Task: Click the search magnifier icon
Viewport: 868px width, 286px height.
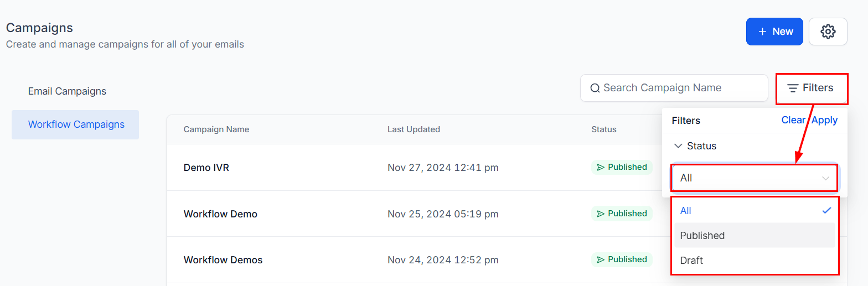Action: pos(595,88)
